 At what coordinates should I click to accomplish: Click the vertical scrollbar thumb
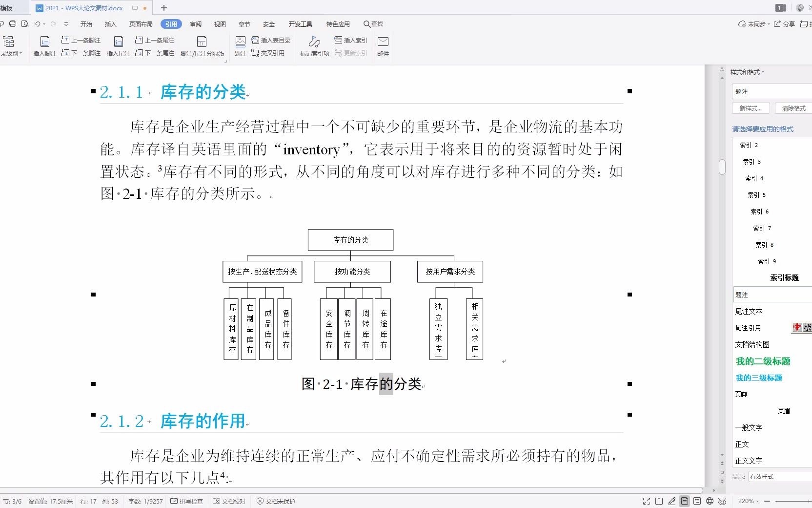point(722,167)
